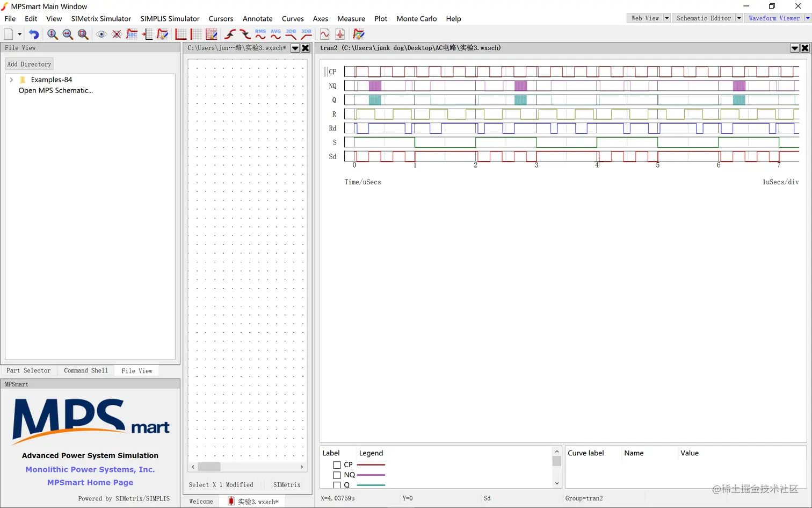Tick the CP curve checkbox in legend
Screen dimensions: 812x508
pyautogui.click(x=337, y=465)
